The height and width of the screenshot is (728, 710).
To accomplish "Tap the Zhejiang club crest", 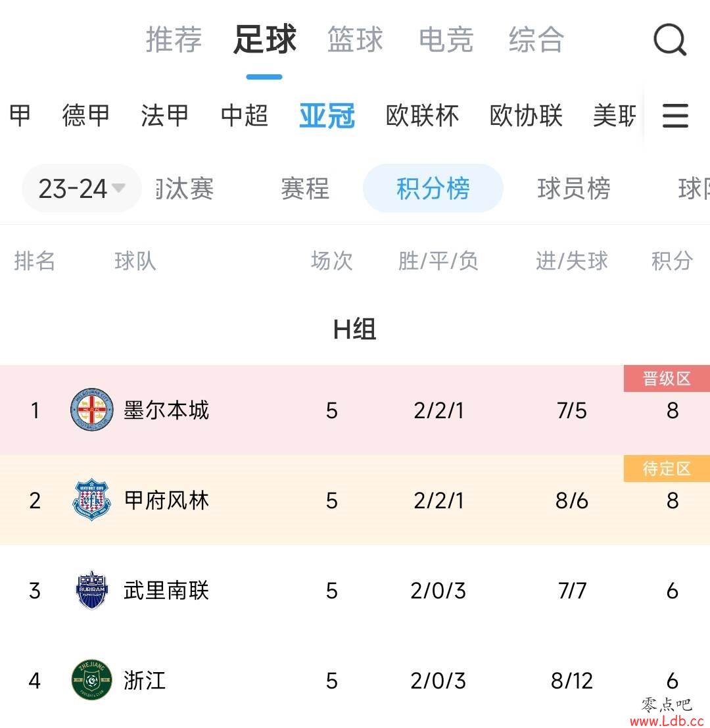I will point(91,680).
